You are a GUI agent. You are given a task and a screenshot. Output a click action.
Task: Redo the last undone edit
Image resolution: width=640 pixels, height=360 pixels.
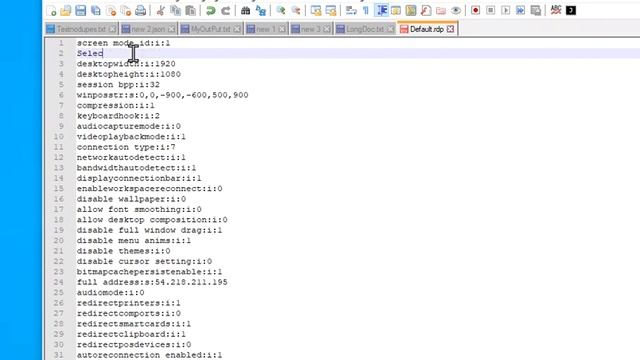pos(226,11)
